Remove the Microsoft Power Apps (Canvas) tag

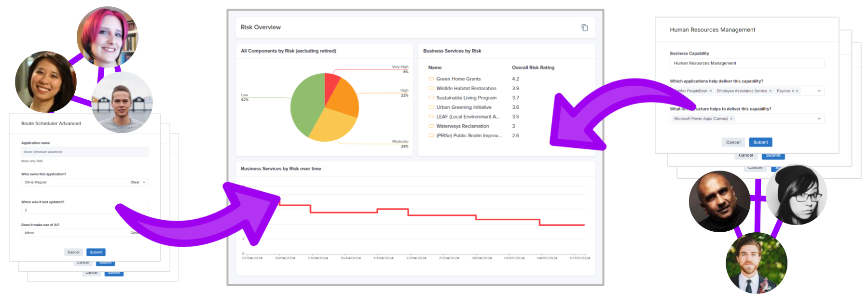click(x=731, y=119)
